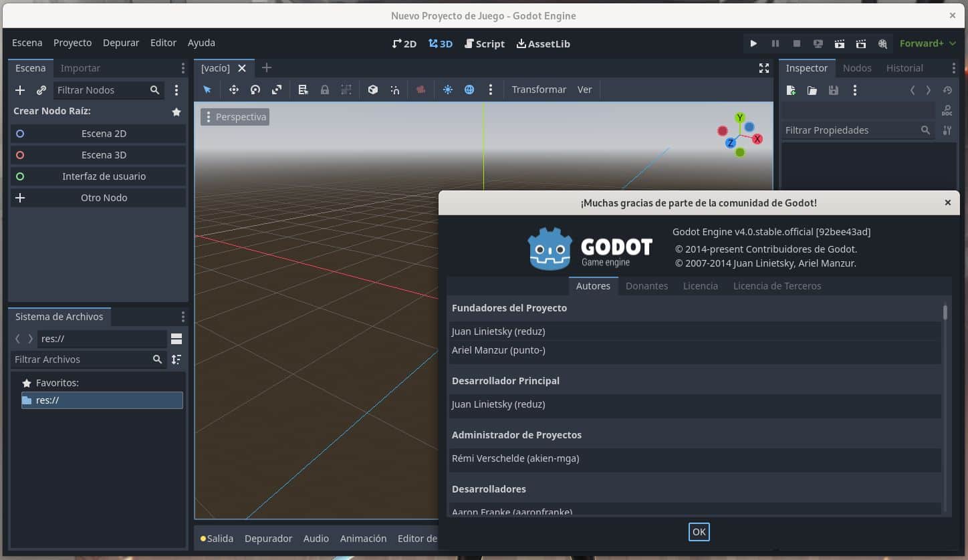Image resolution: width=968 pixels, height=560 pixels.
Task: Open the Transformar menu
Action: [x=539, y=90]
